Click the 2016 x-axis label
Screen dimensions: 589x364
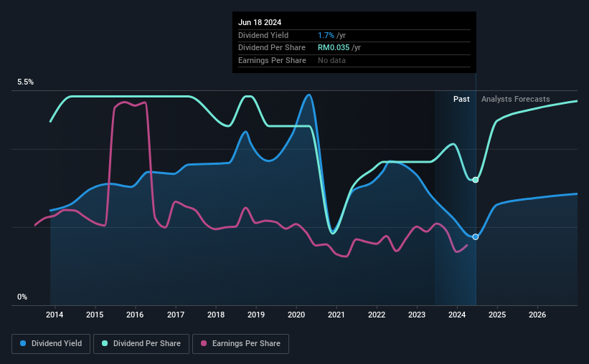click(135, 315)
